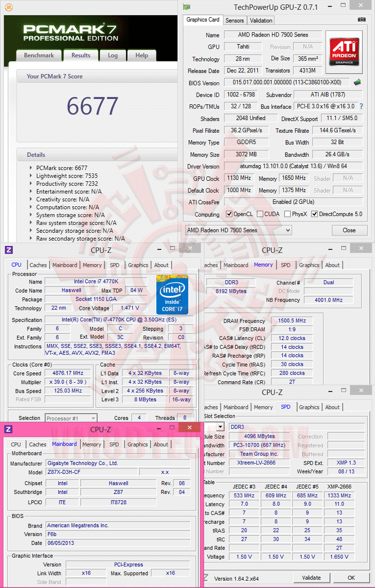The width and height of the screenshot is (375, 588).
Task: Switch to GPU-Z Validation tab
Action: pos(261,21)
